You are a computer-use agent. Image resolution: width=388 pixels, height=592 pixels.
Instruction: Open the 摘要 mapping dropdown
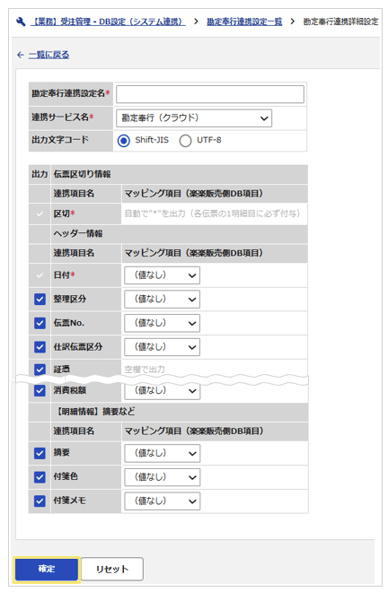point(162,453)
